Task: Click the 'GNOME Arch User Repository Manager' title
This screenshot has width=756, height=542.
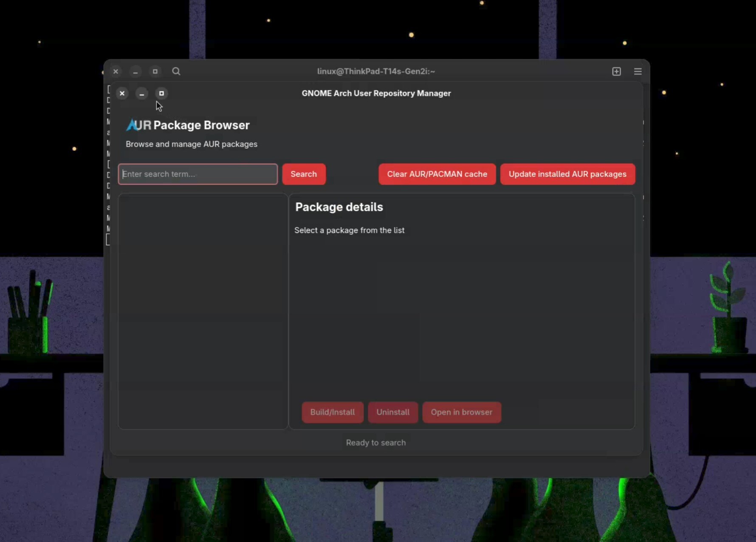Action: [376, 93]
